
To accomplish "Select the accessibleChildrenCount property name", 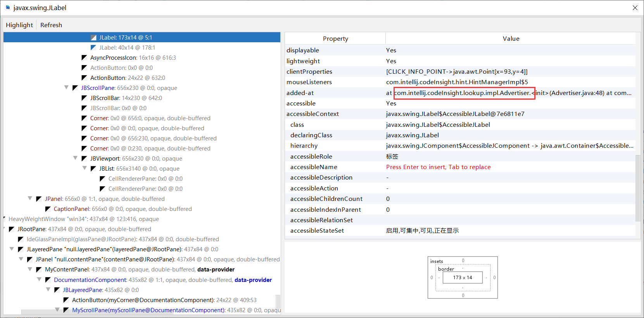I will (x=326, y=199).
